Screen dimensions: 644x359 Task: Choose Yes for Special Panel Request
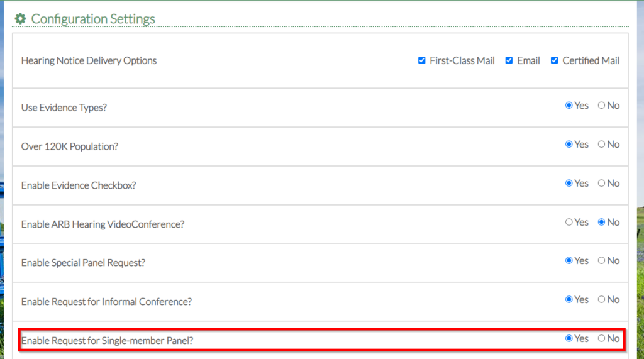(x=569, y=261)
